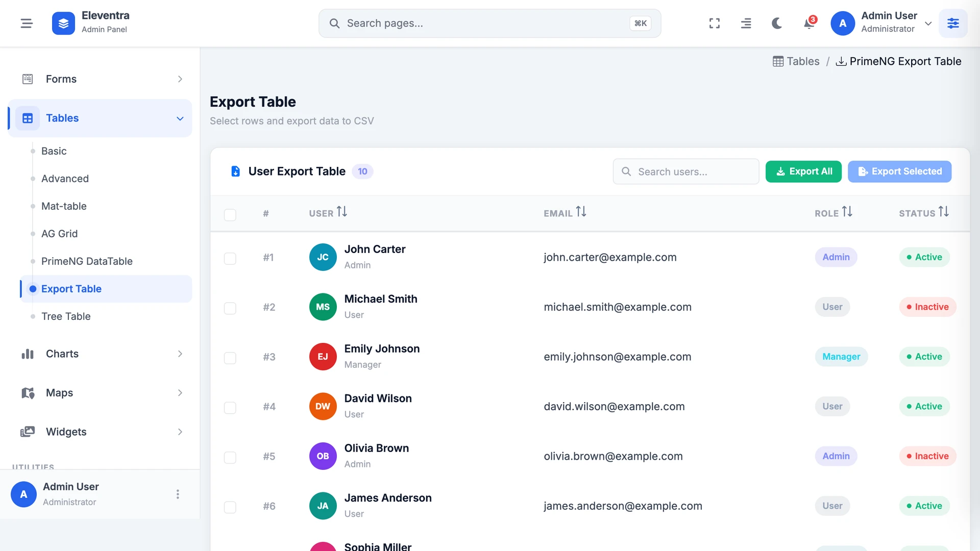The width and height of the screenshot is (980, 551).
Task: Open the PrimeNG DataTable page
Action: (87, 261)
